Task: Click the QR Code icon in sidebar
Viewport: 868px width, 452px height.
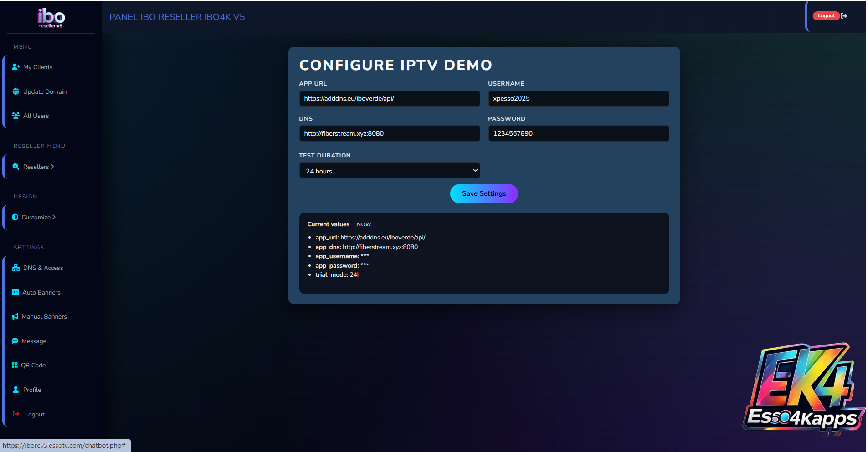Action: click(15, 365)
